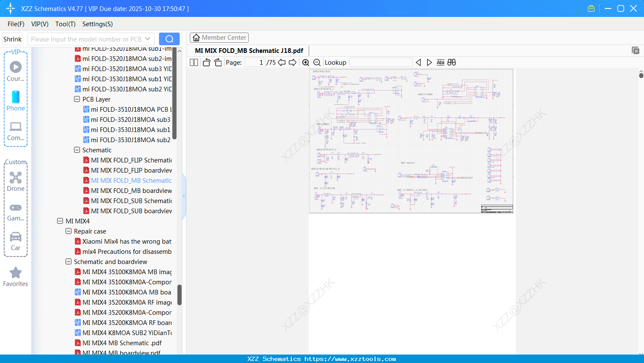Viewport: 644px width, 363px height.
Task: Open MI MIX4 35200K8M0A RF image file
Action: pos(123,302)
